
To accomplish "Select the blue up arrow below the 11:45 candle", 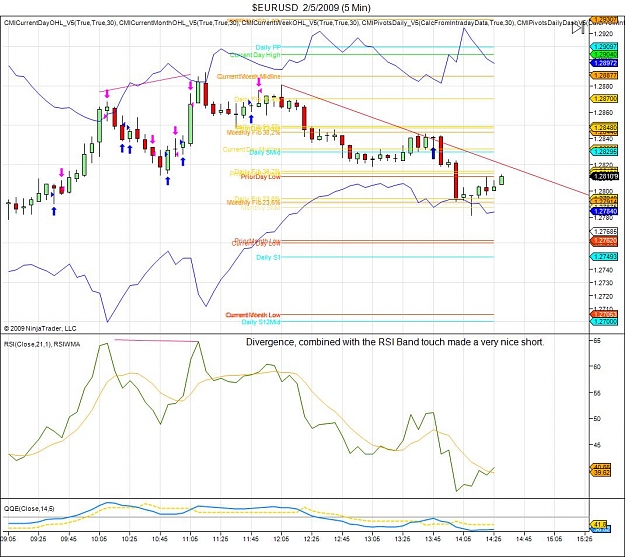I will [251, 118].
